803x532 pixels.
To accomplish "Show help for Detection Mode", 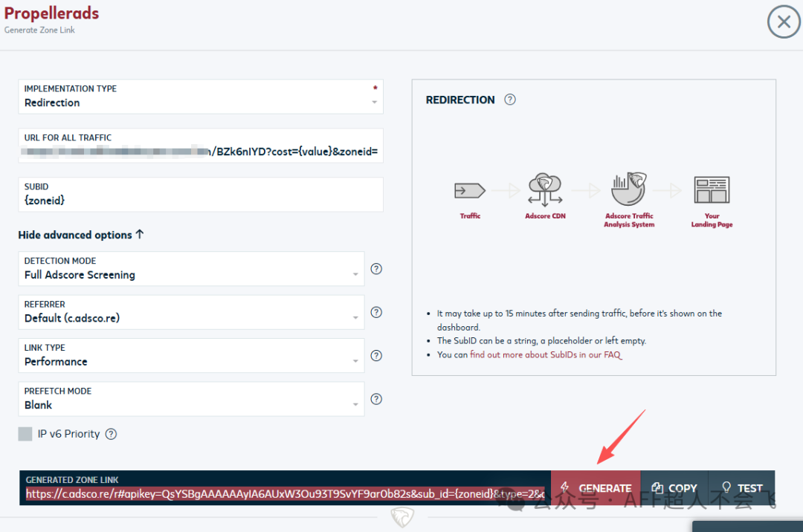I will [x=376, y=269].
